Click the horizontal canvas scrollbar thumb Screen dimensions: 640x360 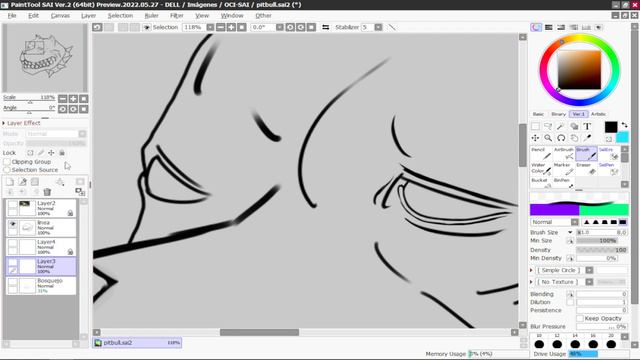coord(260,332)
